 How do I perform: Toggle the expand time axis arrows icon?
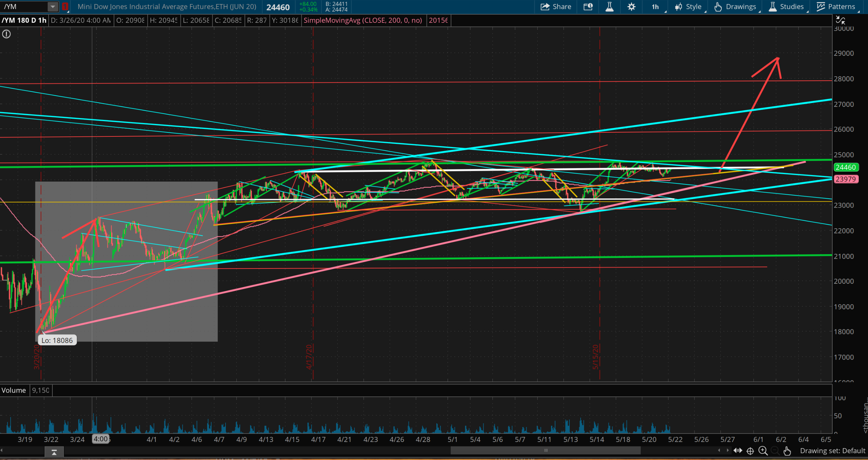coord(738,451)
